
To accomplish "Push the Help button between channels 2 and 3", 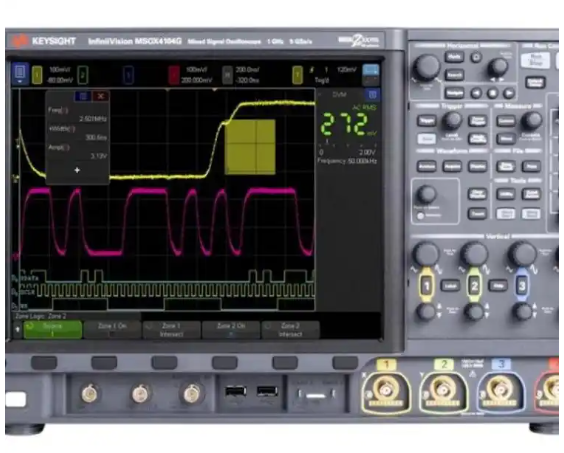I will [x=498, y=286].
